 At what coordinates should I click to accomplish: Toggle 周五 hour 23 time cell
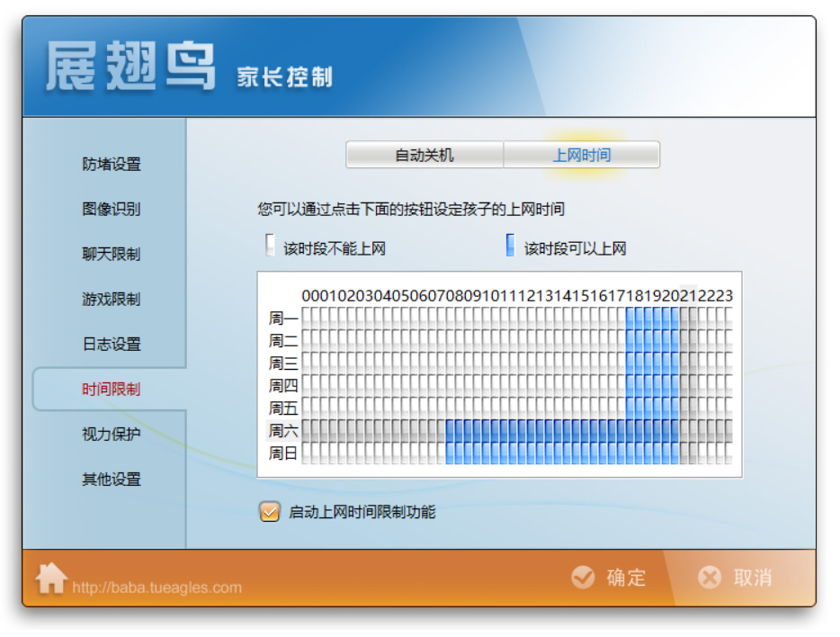[x=724, y=408]
